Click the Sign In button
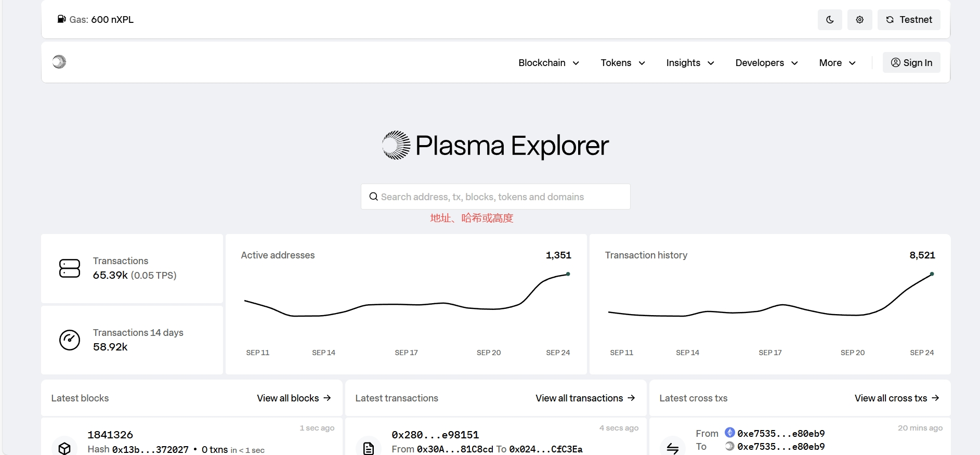Image resolution: width=980 pixels, height=455 pixels. tap(911, 63)
